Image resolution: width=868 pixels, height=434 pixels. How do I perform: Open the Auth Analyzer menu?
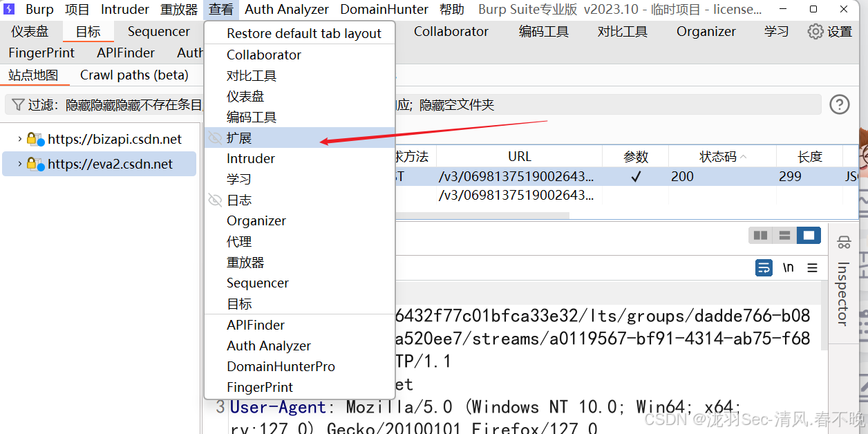(x=287, y=10)
